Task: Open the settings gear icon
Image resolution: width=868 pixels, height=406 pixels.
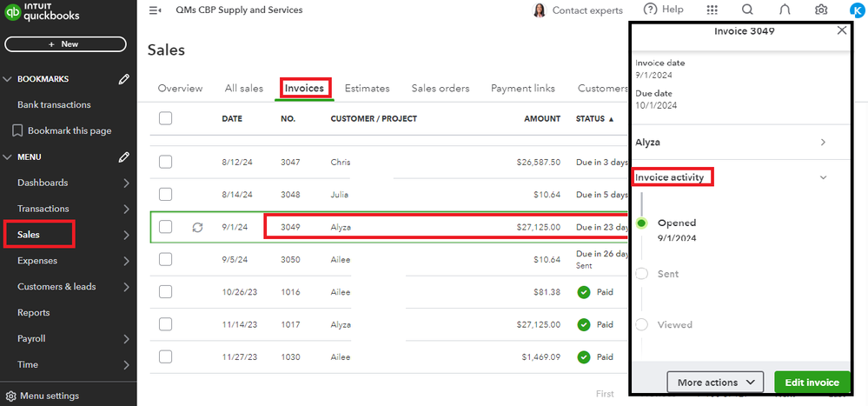Action: [x=821, y=10]
